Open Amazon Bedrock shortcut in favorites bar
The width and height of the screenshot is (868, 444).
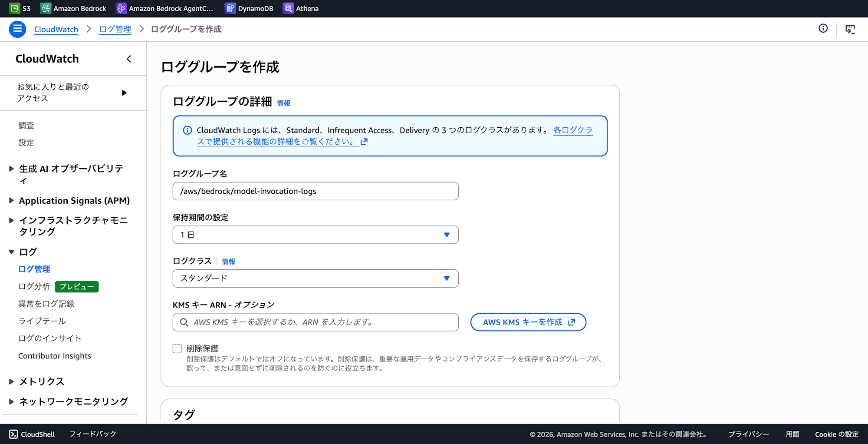[x=73, y=8]
